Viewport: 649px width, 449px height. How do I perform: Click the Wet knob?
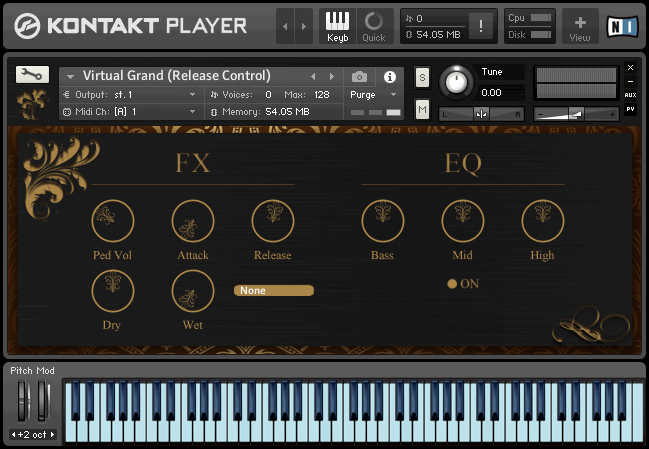pos(192,291)
